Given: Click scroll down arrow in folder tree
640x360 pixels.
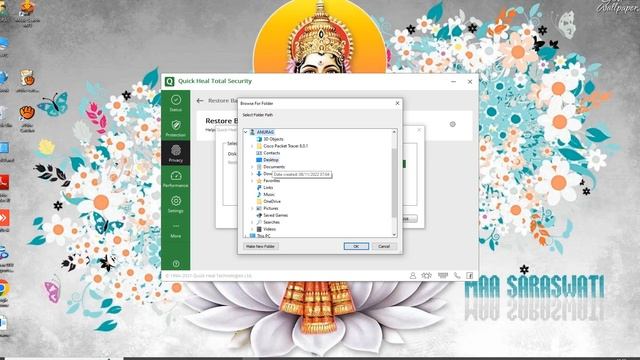Looking at the screenshot, I should 394,234.
